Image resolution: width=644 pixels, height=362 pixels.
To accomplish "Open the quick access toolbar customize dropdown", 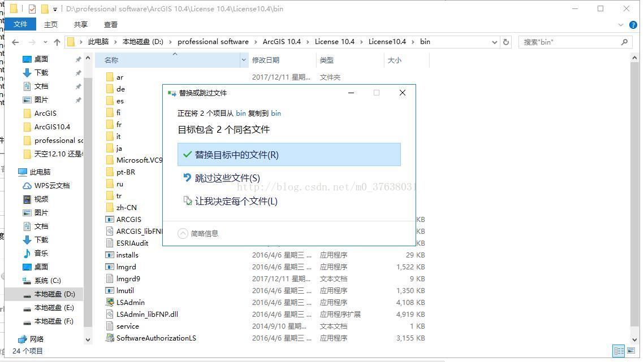I will click(55, 9).
